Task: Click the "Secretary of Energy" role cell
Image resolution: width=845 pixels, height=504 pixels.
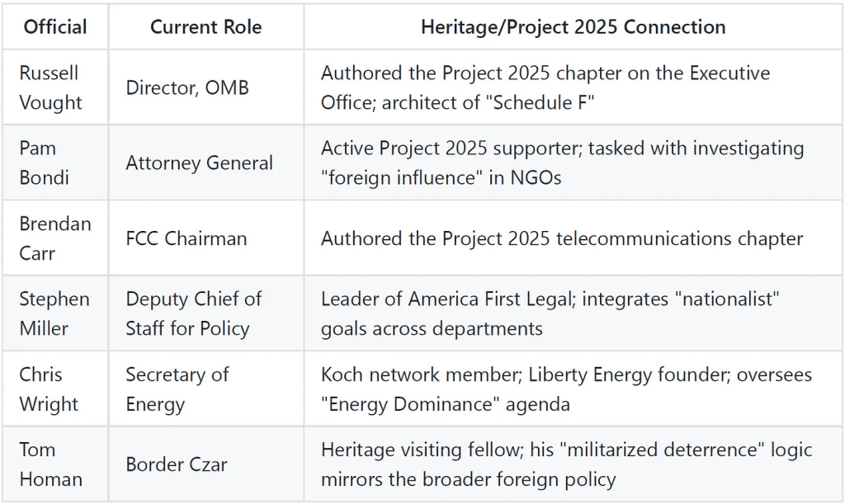Action: click(x=177, y=389)
